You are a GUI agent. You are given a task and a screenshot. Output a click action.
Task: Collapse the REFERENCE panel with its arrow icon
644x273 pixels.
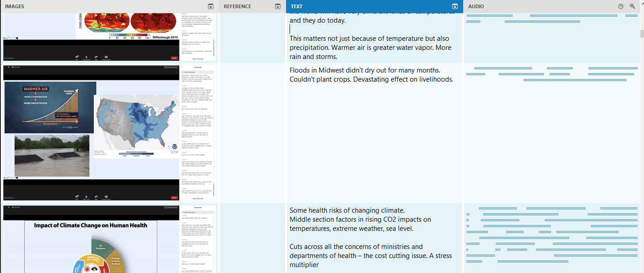tap(278, 6)
